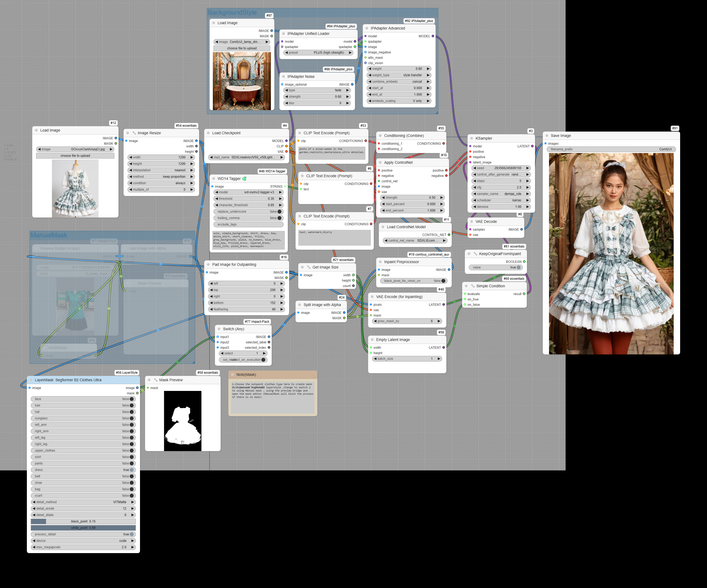This screenshot has width=707, height=588.
Task: Collapse the IPAdapter Noise node via its title dot
Action: [283, 77]
